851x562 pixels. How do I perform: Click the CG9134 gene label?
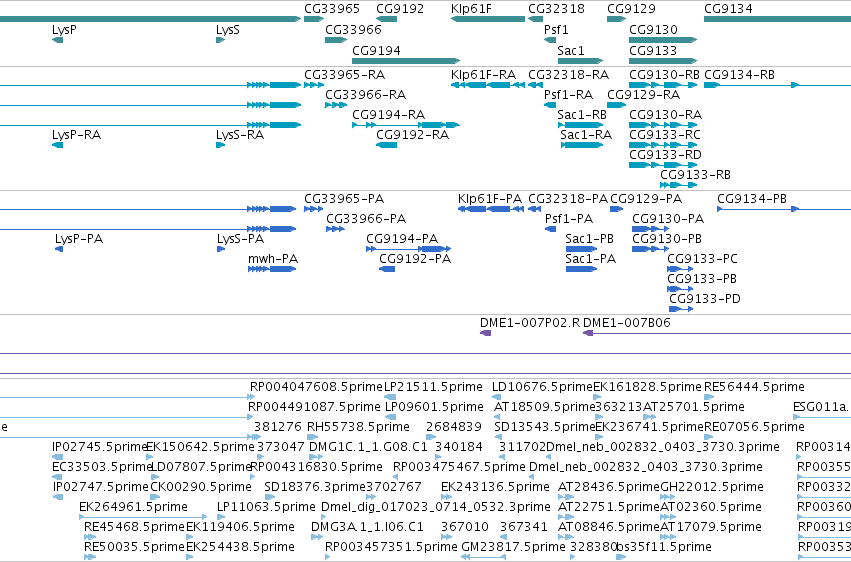click(728, 9)
